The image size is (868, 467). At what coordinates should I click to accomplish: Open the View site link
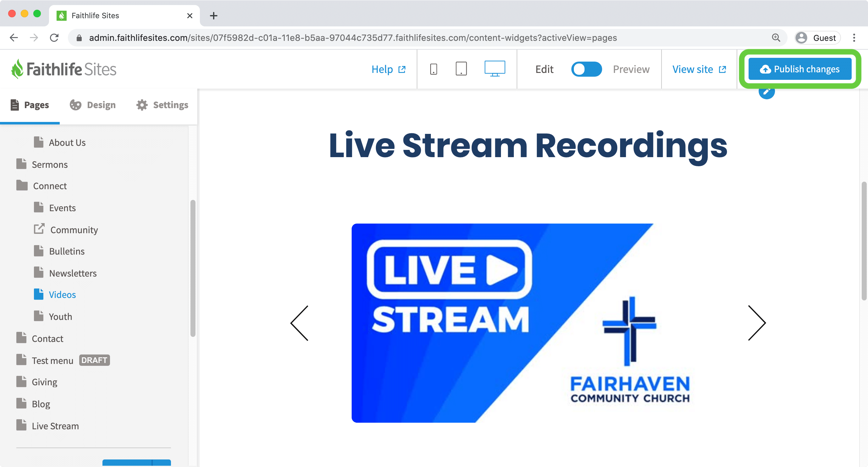click(x=699, y=69)
